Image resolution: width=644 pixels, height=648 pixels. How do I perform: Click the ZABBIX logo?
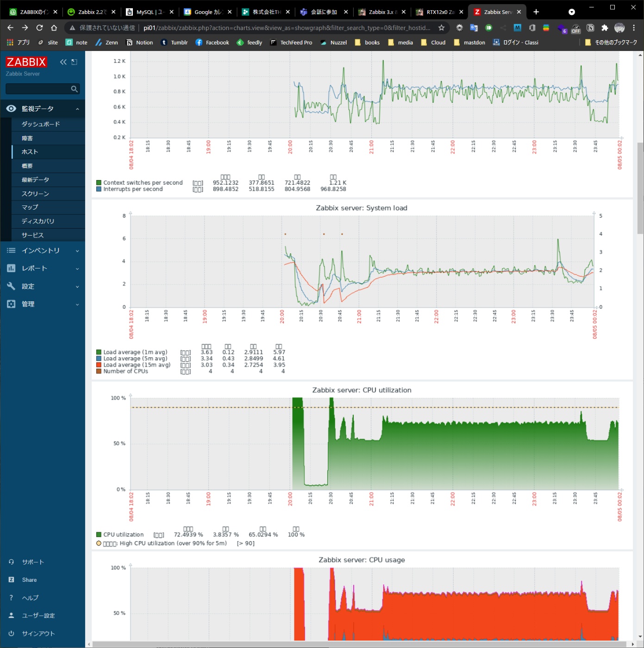(26, 62)
